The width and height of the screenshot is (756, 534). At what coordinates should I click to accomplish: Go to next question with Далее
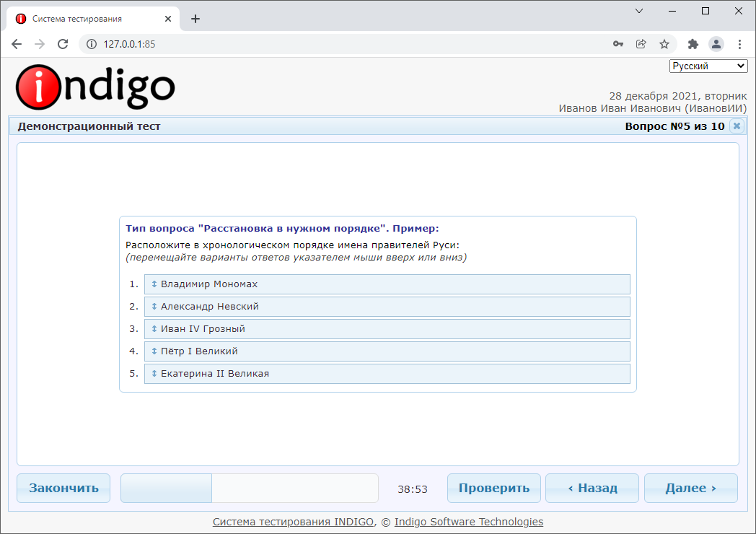691,488
